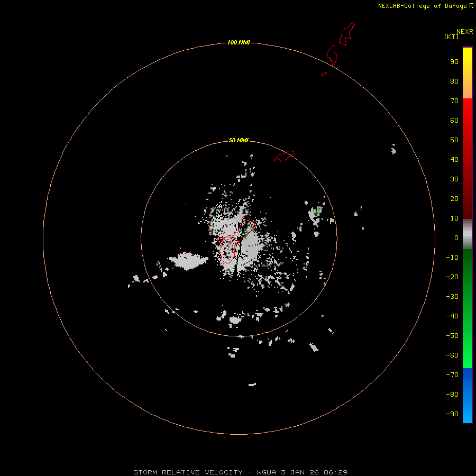Viewport: 476px width, 476px height.
Task: Click the 50 value on the velocity scale
Action: (x=454, y=140)
